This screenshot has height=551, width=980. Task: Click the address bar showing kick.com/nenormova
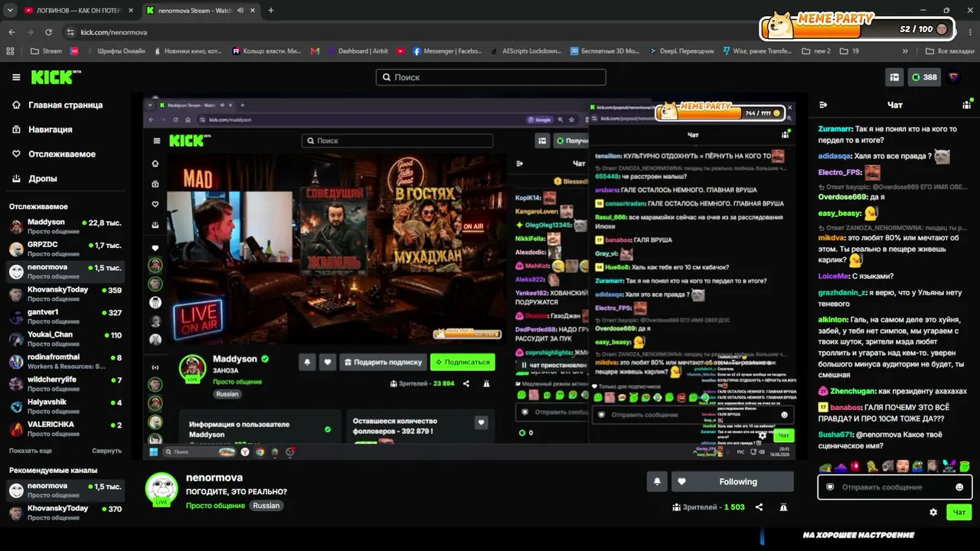(113, 32)
